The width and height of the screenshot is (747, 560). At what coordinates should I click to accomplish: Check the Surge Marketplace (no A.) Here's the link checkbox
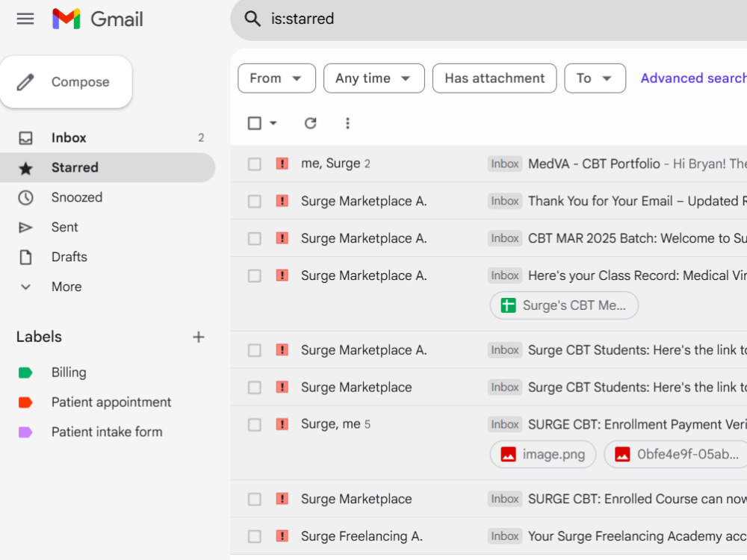tap(255, 388)
